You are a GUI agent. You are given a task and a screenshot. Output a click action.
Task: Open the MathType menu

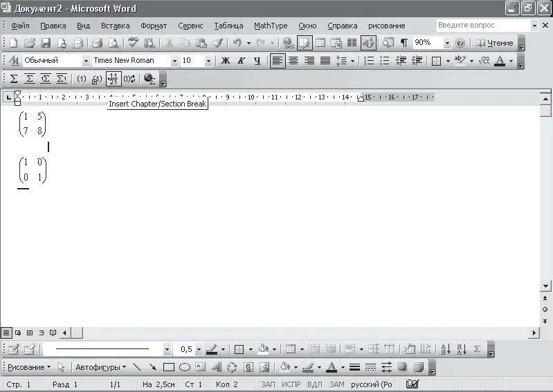271,26
